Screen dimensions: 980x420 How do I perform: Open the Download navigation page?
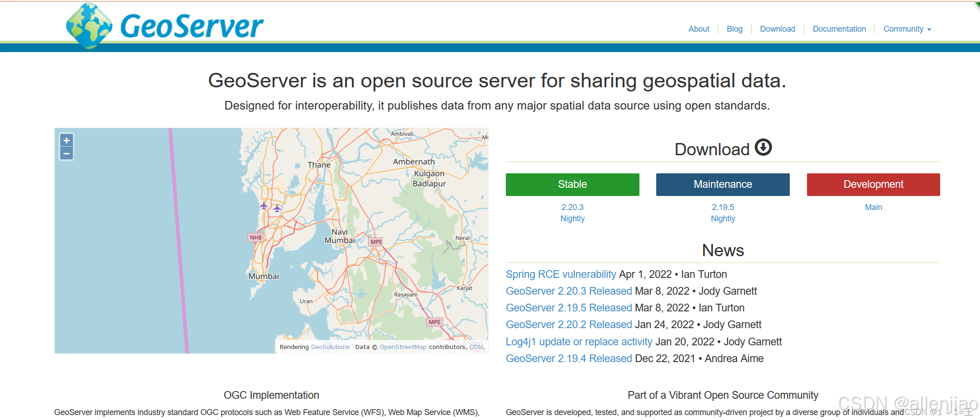pyautogui.click(x=778, y=29)
